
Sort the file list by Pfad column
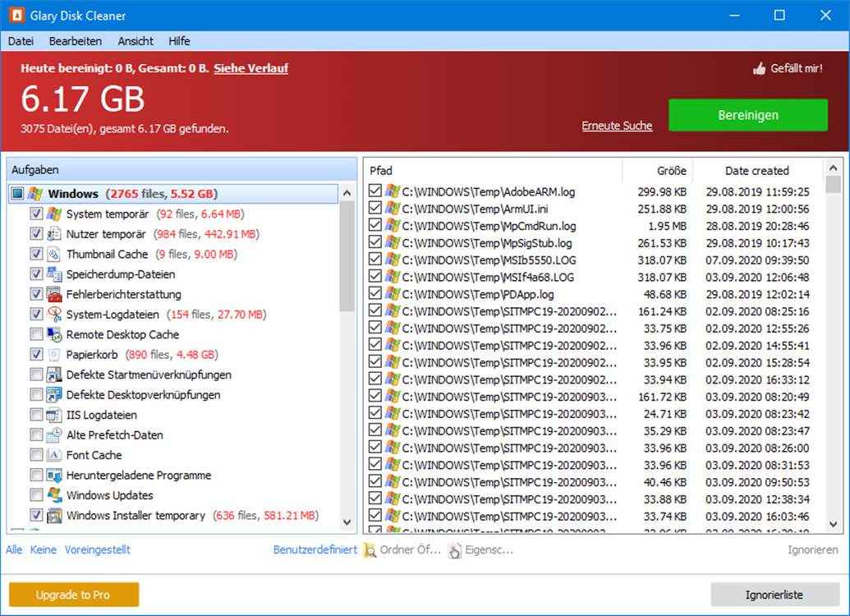(494, 171)
